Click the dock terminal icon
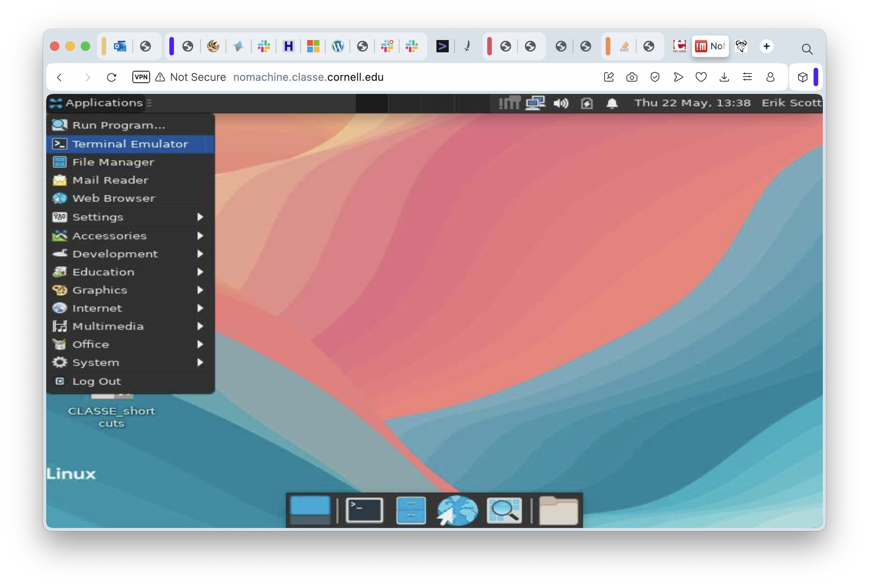This screenshot has width=869, height=588. click(364, 510)
